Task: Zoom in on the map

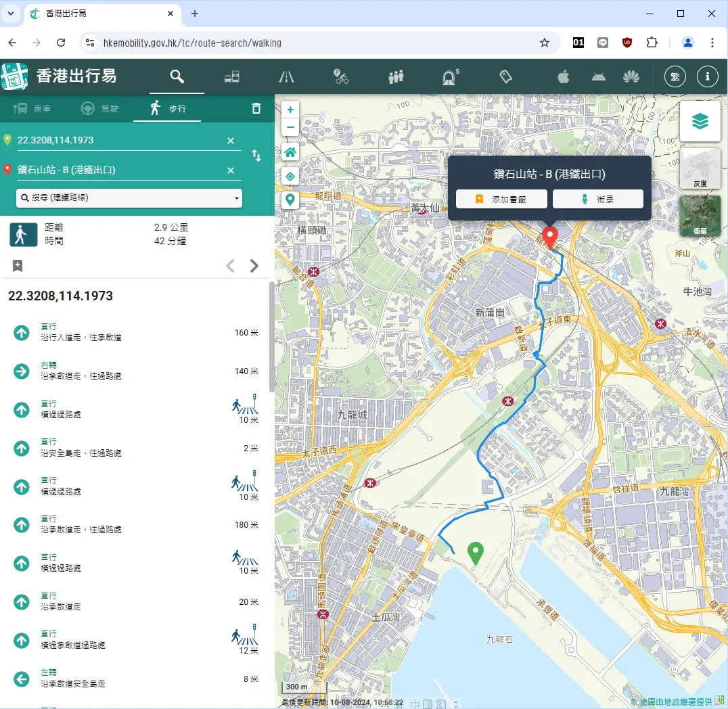Action: [290, 110]
